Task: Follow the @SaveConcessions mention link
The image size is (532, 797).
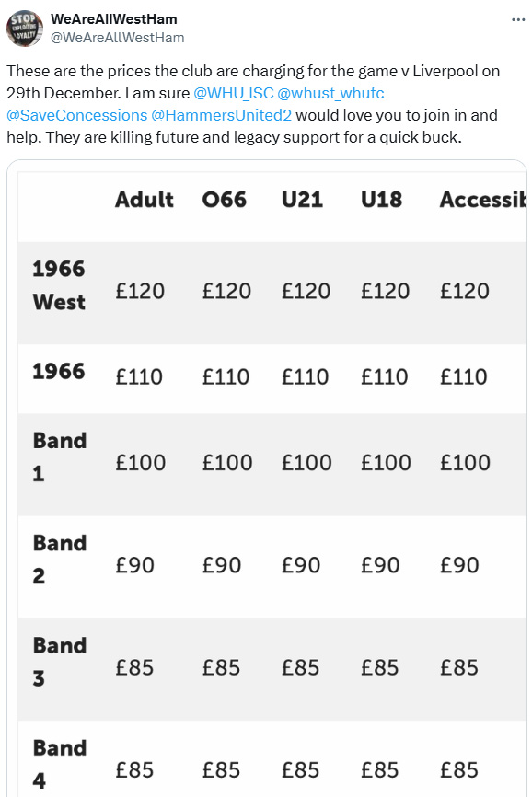Action: [76, 115]
